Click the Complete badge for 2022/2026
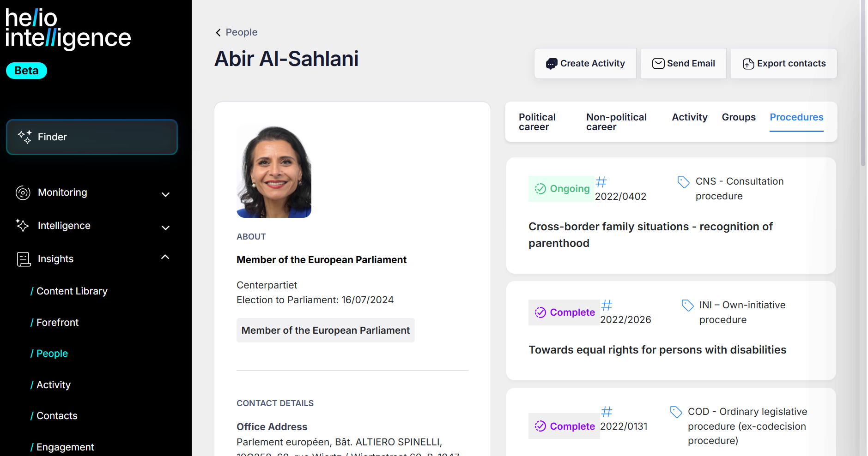 (x=564, y=312)
